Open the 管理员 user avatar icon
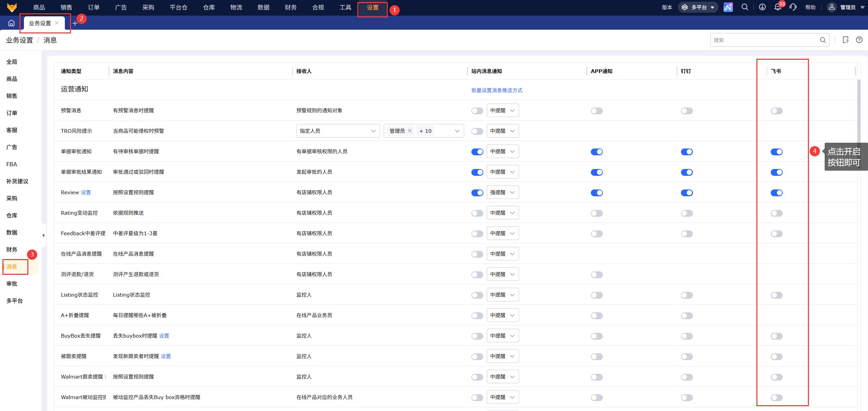868x411 pixels. 832,7
